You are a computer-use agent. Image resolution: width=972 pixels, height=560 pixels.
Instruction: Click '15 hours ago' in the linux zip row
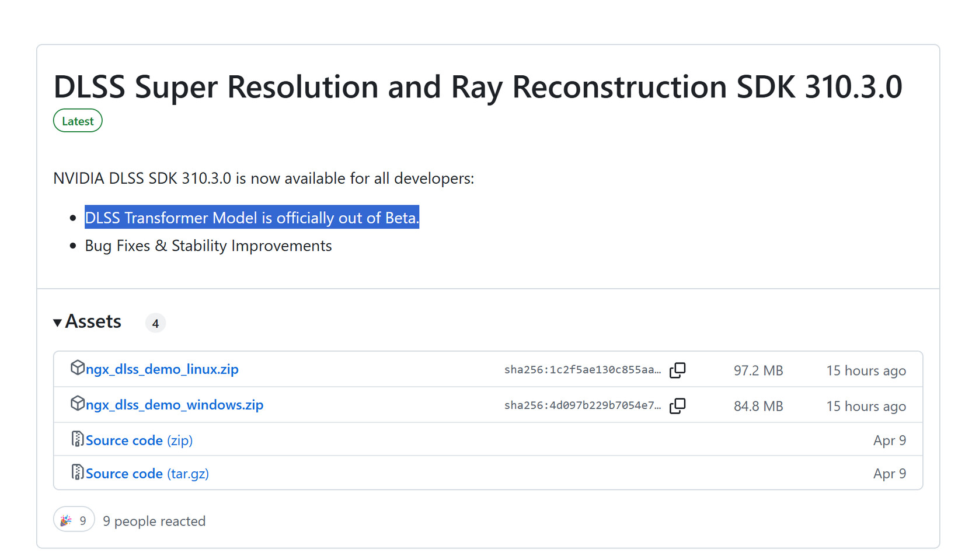866,370
